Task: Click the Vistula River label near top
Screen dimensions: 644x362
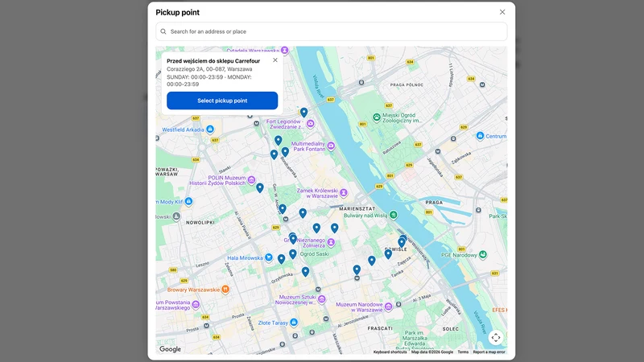Action: (318, 86)
